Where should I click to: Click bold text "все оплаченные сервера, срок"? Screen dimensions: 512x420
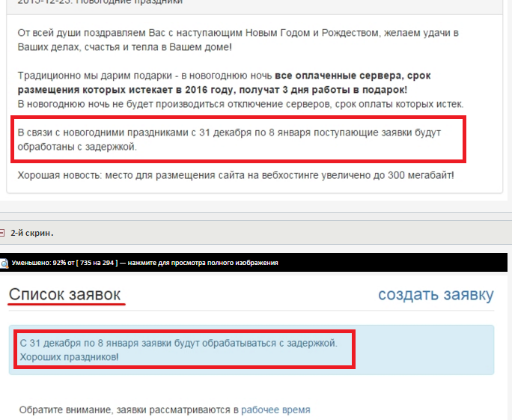pyautogui.click(x=353, y=76)
